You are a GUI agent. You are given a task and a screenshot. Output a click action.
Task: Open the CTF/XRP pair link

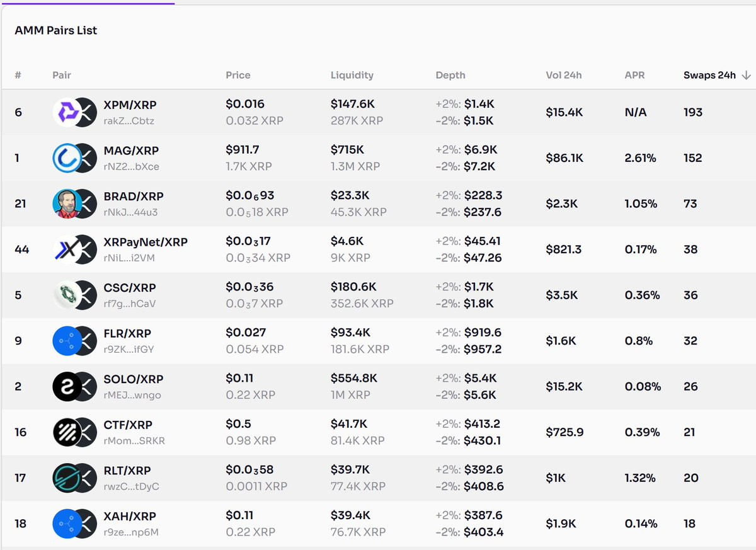pos(128,425)
